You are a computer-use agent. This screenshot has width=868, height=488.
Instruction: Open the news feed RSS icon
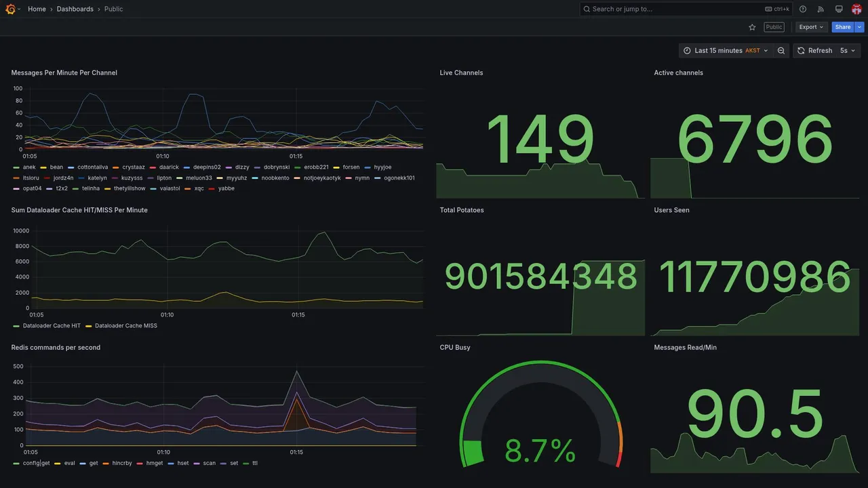[821, 9]
